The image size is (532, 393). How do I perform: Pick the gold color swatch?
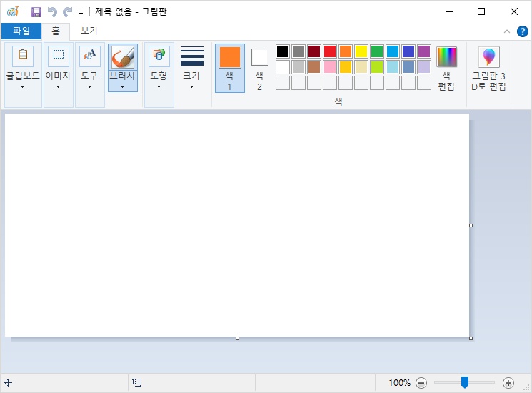(x=346, y=67)
